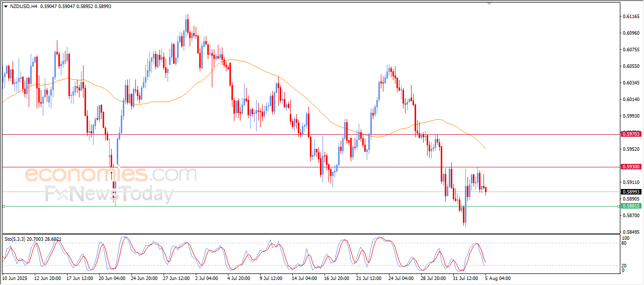Click the 16 Jul 20:00 time label

coord(337,278)
